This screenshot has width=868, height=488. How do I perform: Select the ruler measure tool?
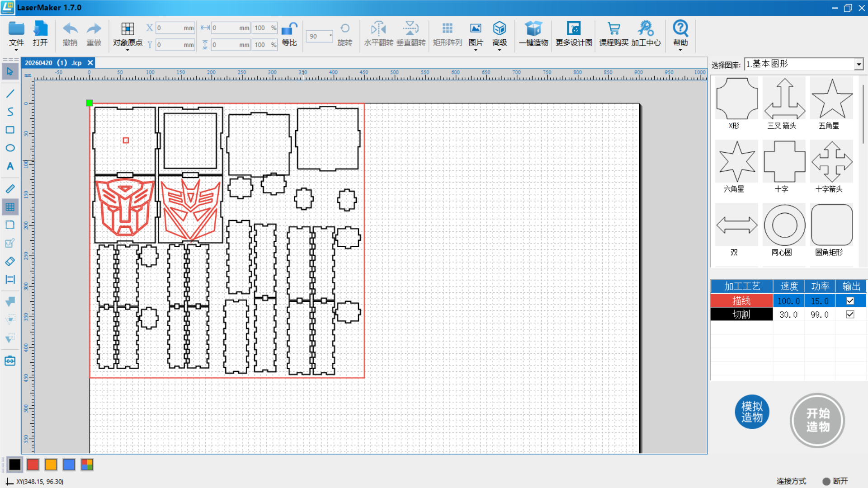click(10, 189)
